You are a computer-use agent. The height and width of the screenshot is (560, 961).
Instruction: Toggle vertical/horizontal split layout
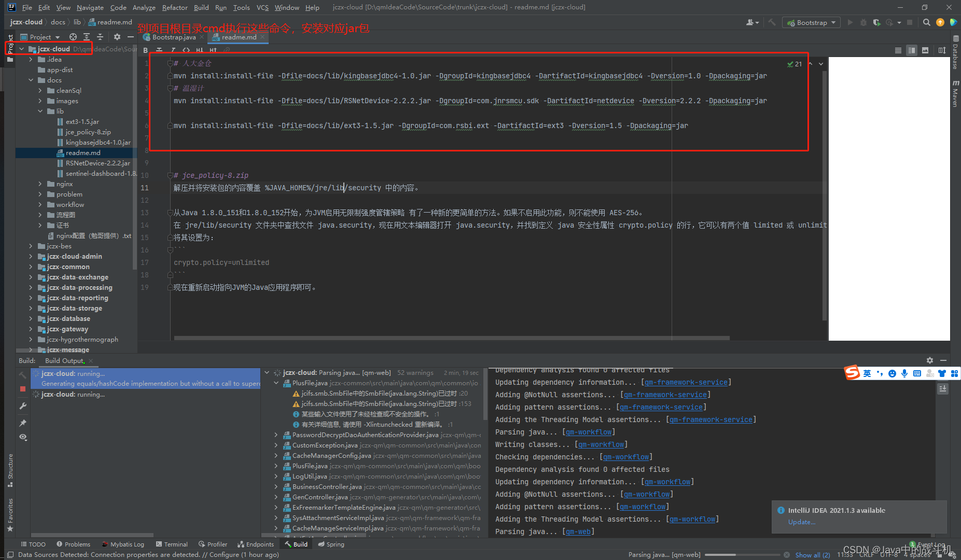click(942, 50)
